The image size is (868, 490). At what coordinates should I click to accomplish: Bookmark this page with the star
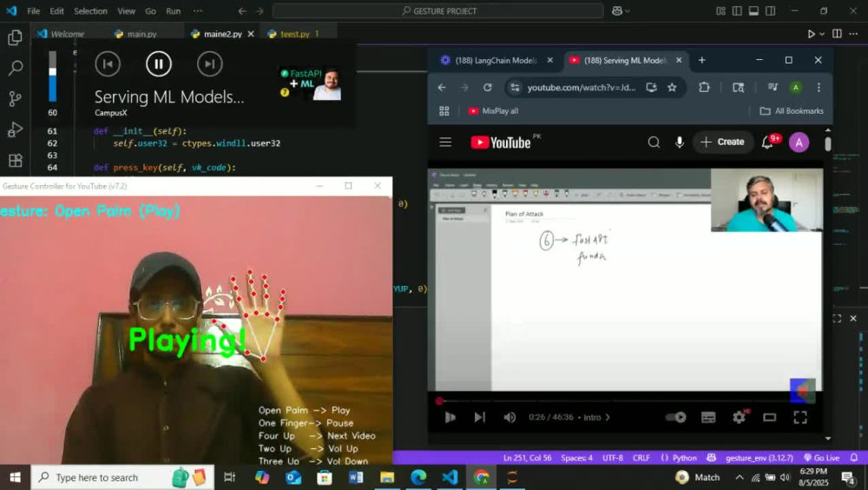click(672, 88)
